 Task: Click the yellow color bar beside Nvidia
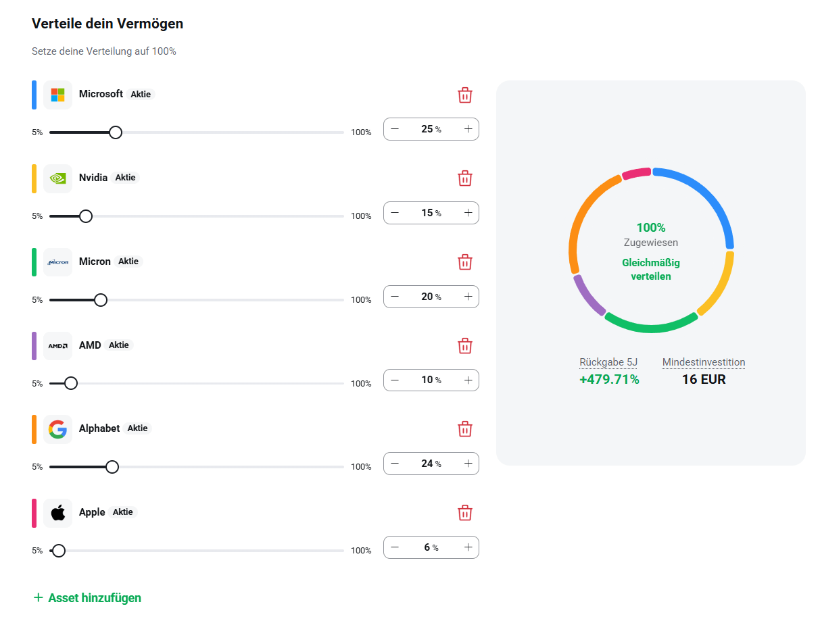pyautogui.click(x=34, y=178)
